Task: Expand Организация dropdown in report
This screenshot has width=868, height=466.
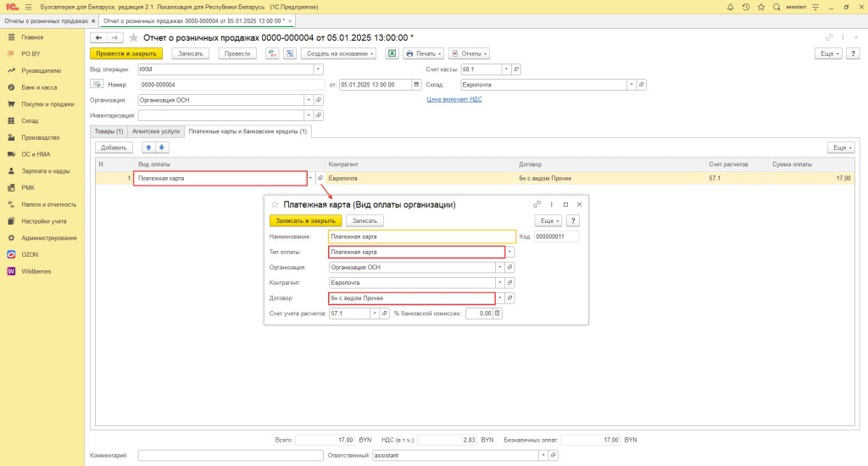Action: pos(309,100)
